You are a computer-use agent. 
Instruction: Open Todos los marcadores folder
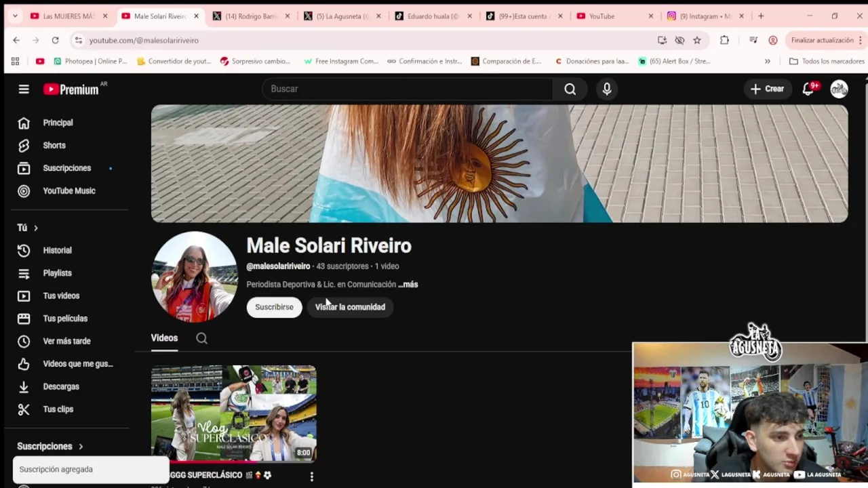(827, 61)
